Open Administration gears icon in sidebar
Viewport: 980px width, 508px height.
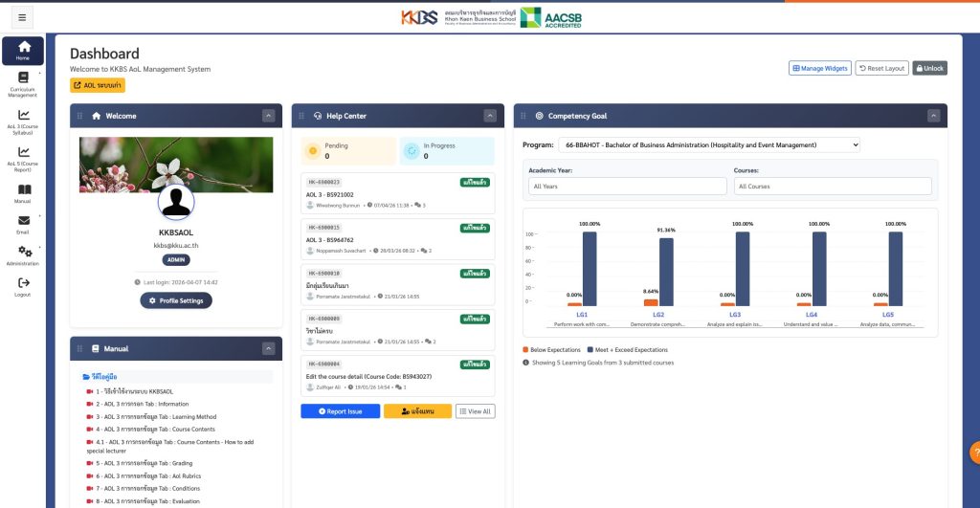point(24,254)
